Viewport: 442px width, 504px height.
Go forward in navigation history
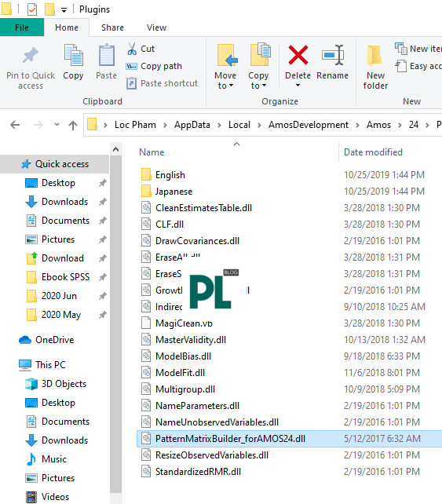(x=38, y=125)
